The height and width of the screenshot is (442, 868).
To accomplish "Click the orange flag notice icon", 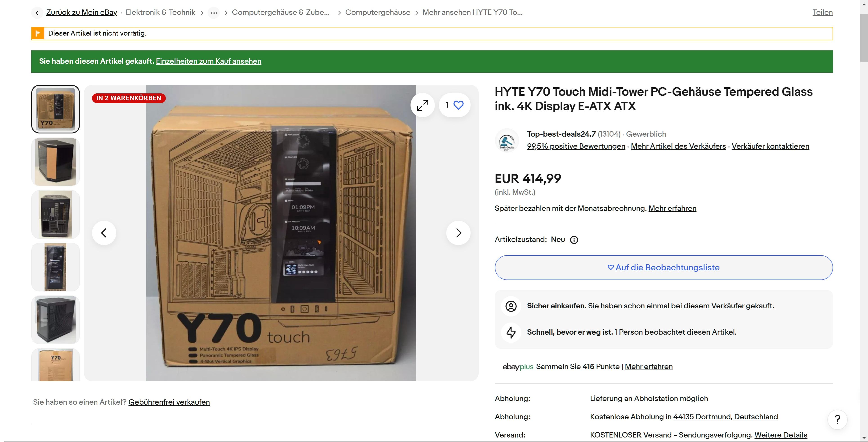I will (x=38, y=33).
